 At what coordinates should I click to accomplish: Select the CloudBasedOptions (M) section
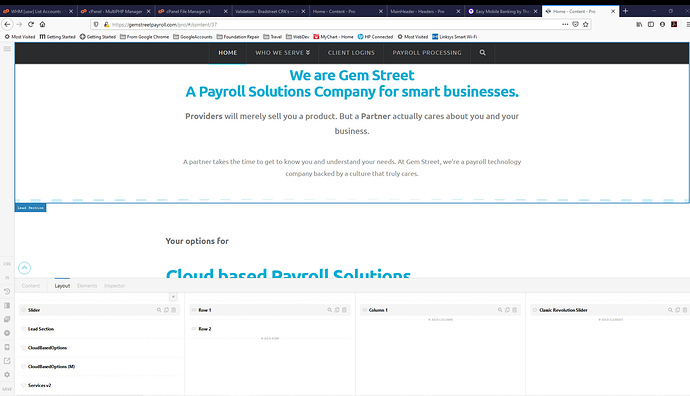coord(99,367)
